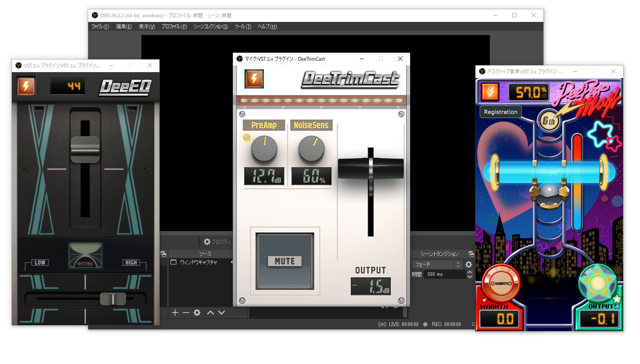Open the ヘルプ menu in OBS

267,27
